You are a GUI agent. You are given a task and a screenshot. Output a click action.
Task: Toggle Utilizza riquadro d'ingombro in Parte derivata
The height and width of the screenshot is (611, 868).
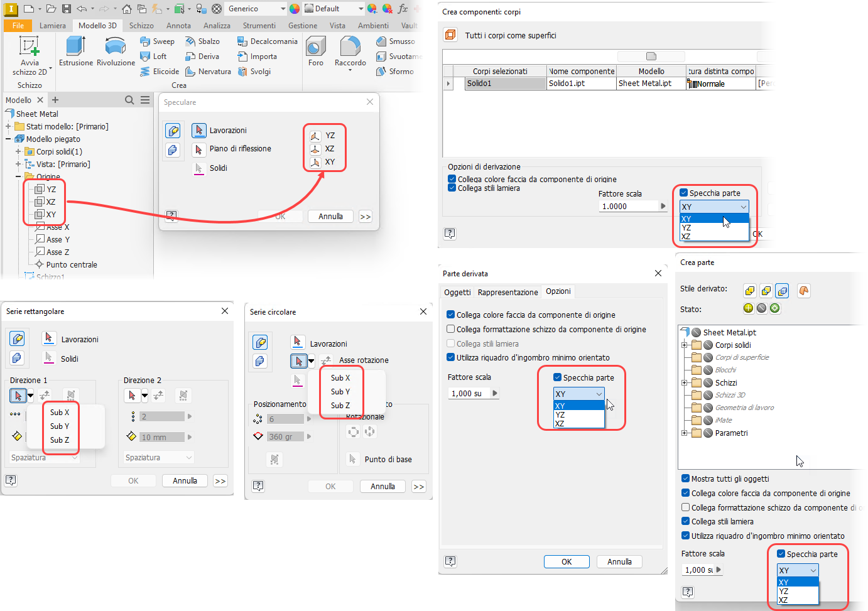point(450,357)
